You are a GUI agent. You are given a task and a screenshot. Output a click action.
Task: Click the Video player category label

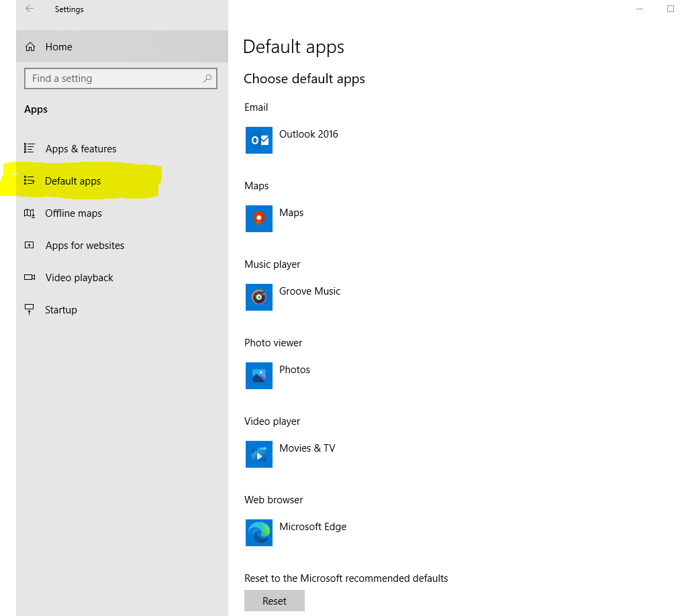[x=273, y=421]
